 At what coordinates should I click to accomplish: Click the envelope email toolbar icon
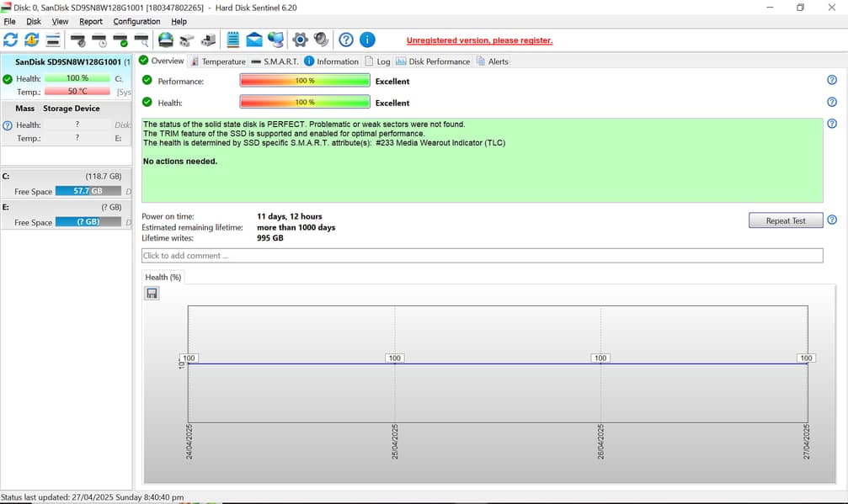pos(254,40)
